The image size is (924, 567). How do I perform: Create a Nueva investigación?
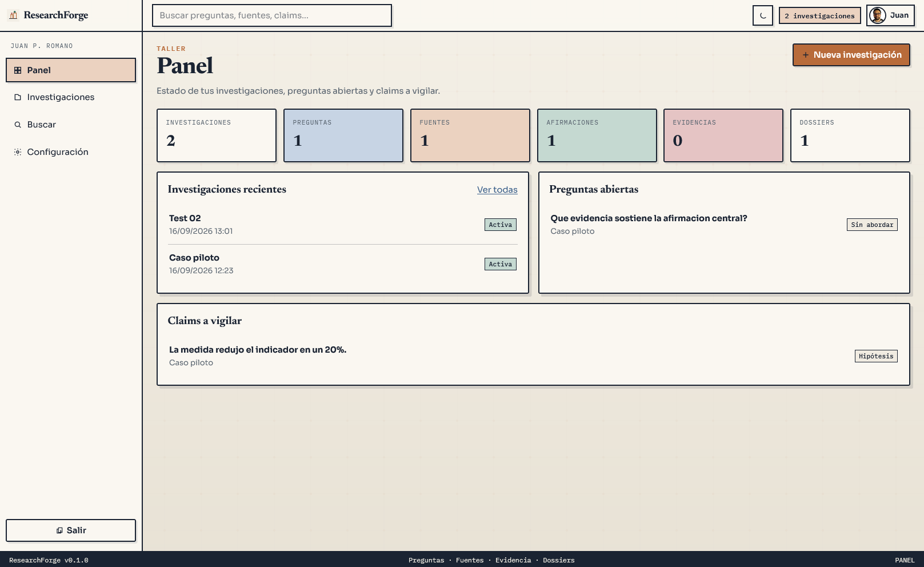(851, 55)
